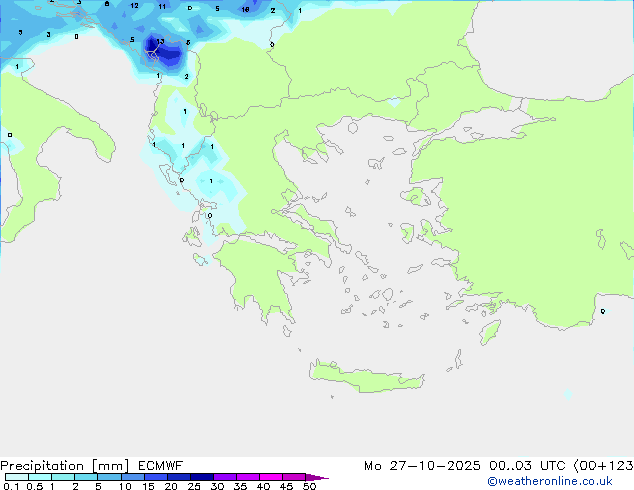Click the legend label "0.1"

[11, 486]
